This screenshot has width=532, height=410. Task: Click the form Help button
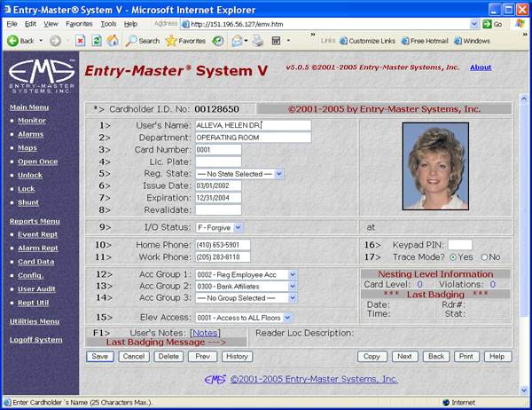click(497, 357)
